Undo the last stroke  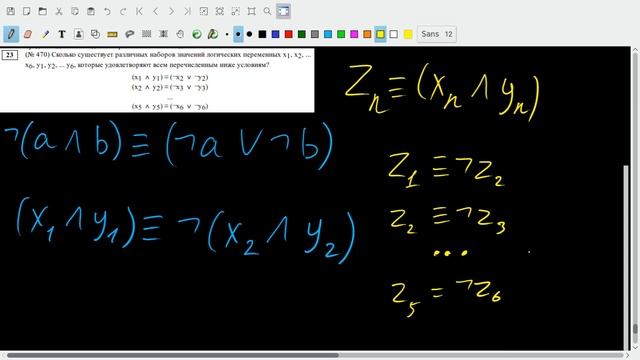107,11
